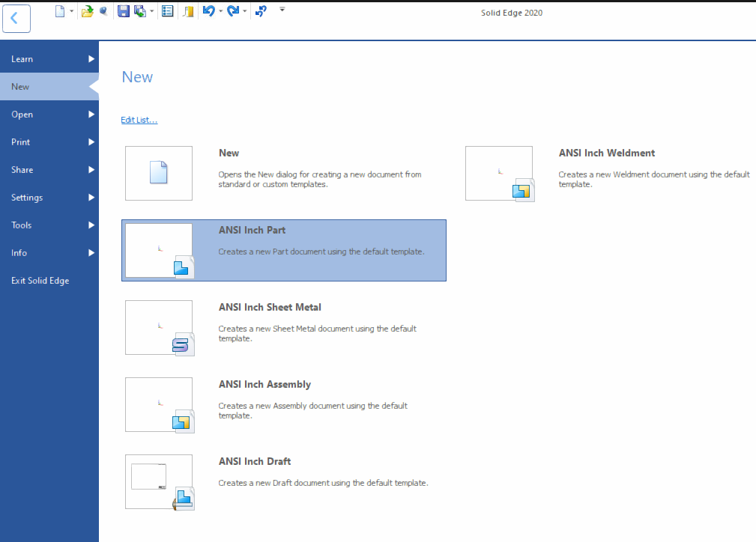
Task: Open the Info menu item
Action: (x=49, y=253)
